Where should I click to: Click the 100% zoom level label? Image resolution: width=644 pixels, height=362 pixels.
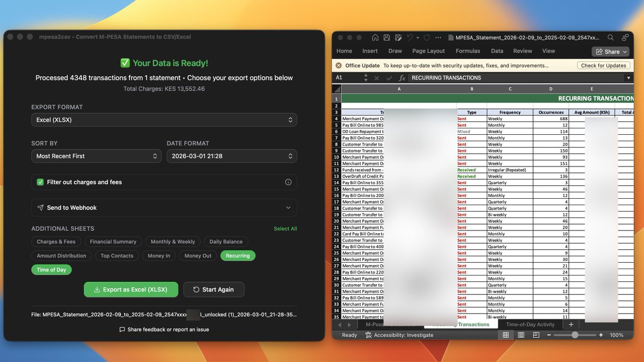[617, 335]
